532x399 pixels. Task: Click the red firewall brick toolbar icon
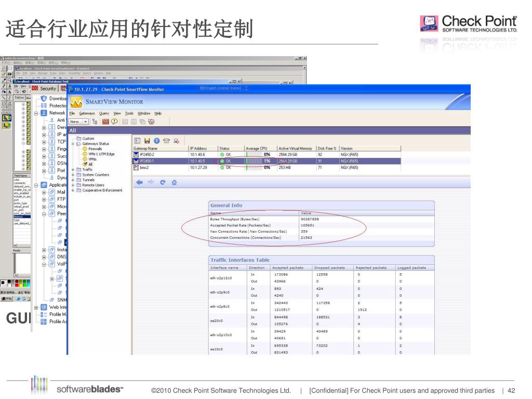[x=105, y=122]
